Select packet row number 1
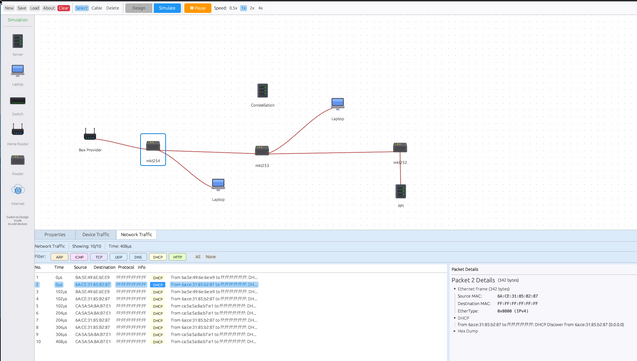The image size is (637, 361). click(146, 278)
